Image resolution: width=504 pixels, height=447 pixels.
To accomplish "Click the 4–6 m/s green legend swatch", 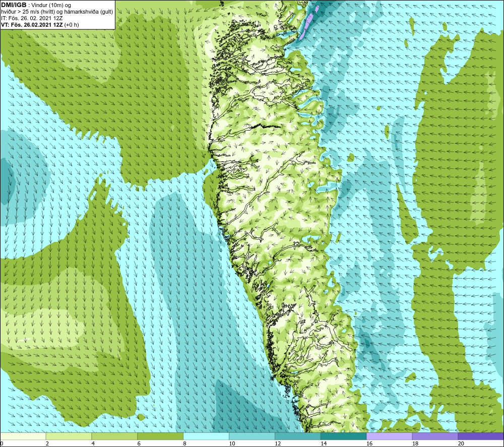I will click(x=114, y=436).
